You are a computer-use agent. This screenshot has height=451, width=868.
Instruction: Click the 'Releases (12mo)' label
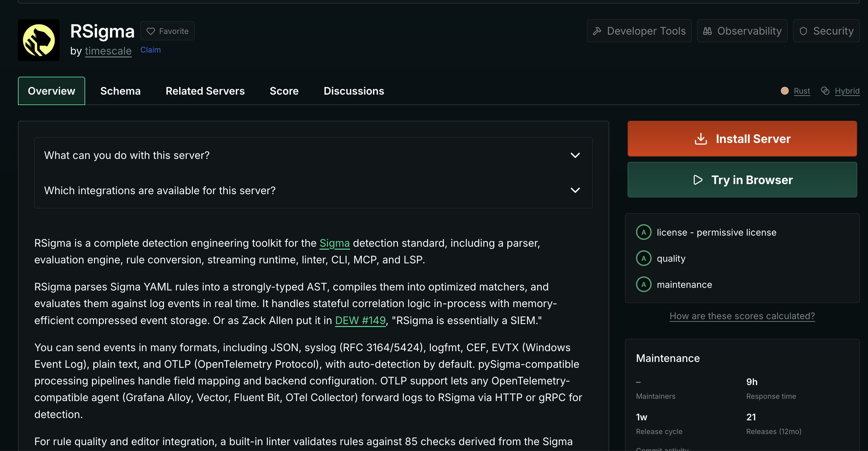pos(774,431)
